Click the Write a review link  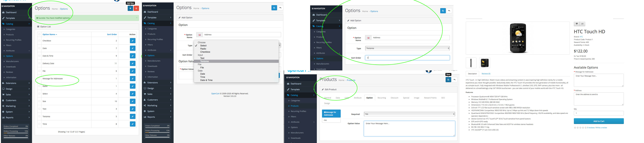(601, 128)
